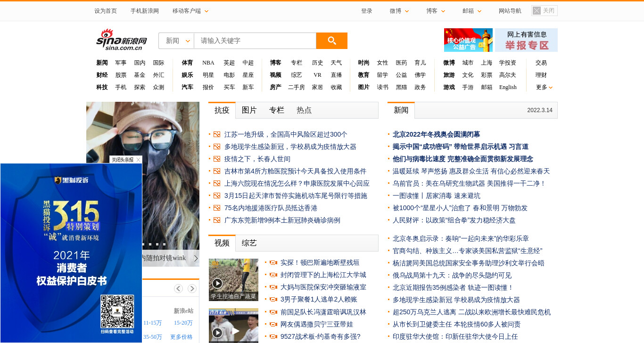Screen dimensions: 644x343
Task: Open headline 印度驻华大使馆：印新任驻华大使今日上任
Action: click(455, 336)
